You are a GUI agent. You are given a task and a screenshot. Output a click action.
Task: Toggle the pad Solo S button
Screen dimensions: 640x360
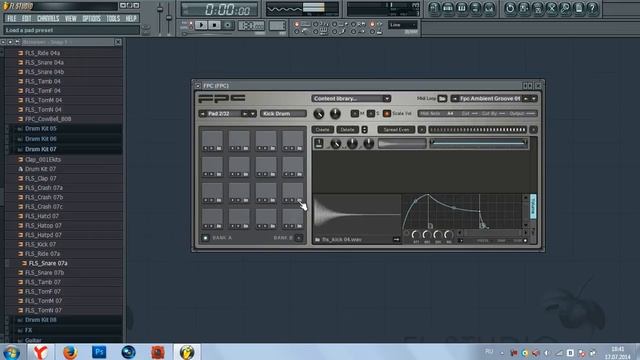(370, 113)
